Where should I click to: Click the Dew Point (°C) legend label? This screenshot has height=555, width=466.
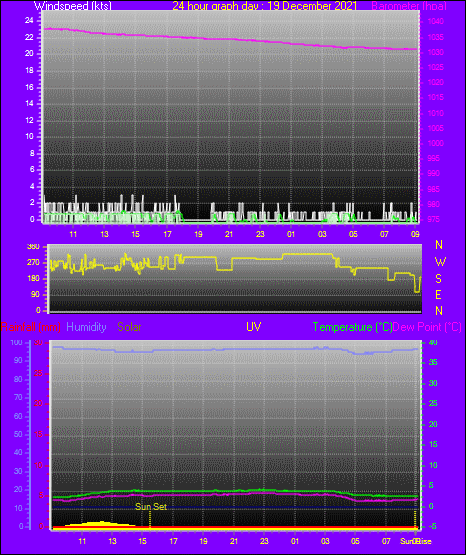pos(427,327)
